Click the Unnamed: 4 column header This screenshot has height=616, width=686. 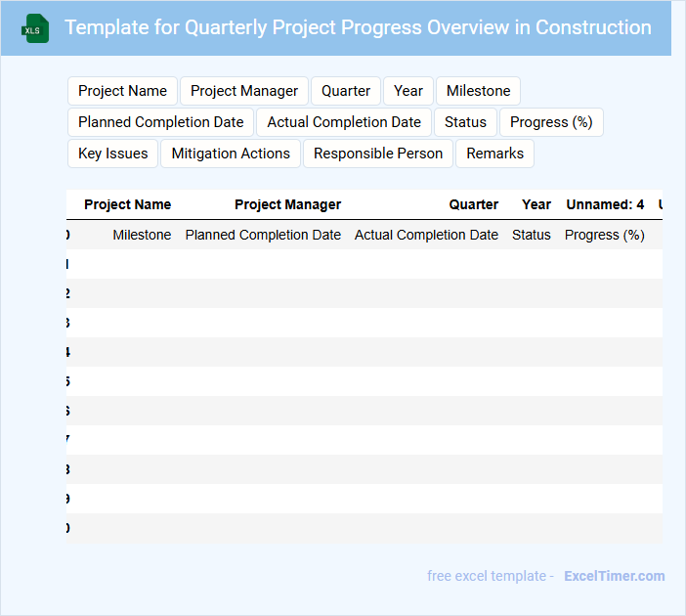click(x=605, y=204)
